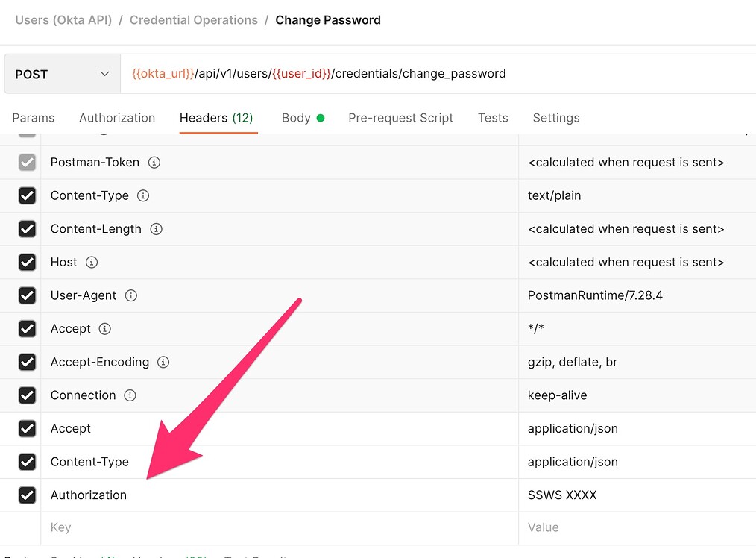Go to Credential Operations breadcrumb folder
The height and width of the screenshot is (558, 756).
click(x=193, y=20)
